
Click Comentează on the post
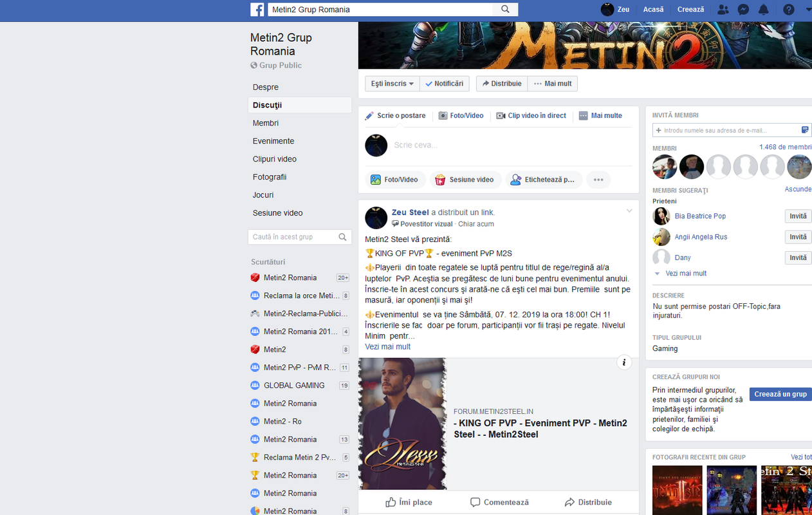pos(499,502)
